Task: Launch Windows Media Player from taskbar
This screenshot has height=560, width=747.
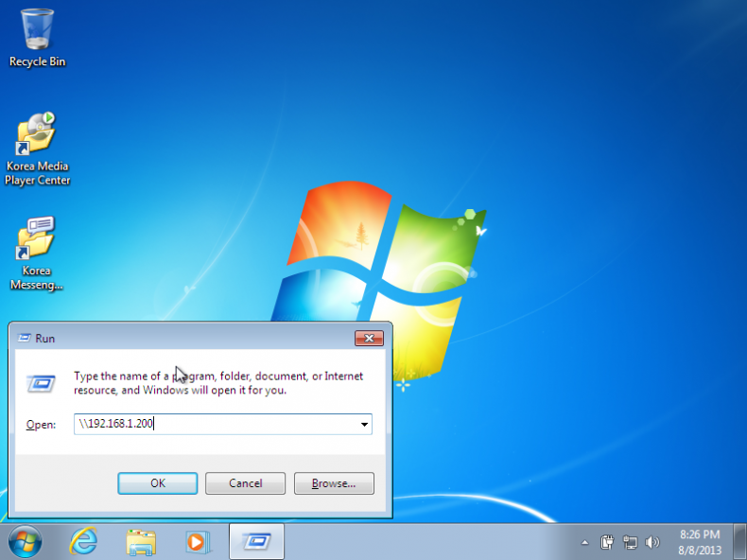Action: point(198,542)
